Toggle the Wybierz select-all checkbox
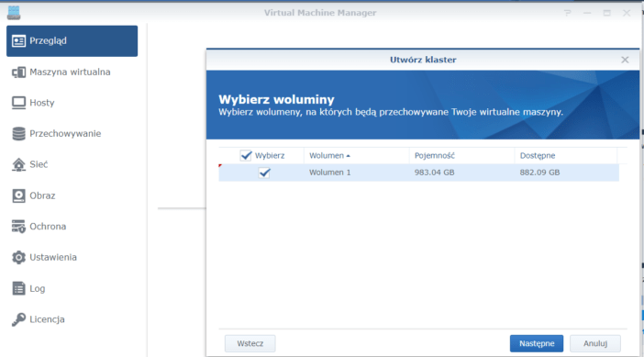 pos(246,156)
